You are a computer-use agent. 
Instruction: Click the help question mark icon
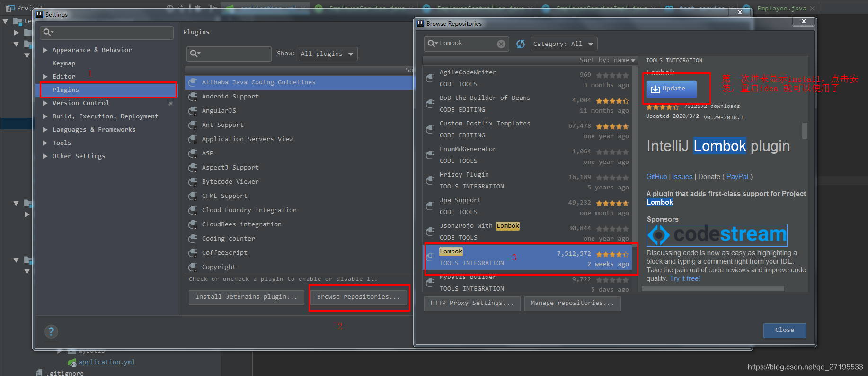click(x=51, y=331)
